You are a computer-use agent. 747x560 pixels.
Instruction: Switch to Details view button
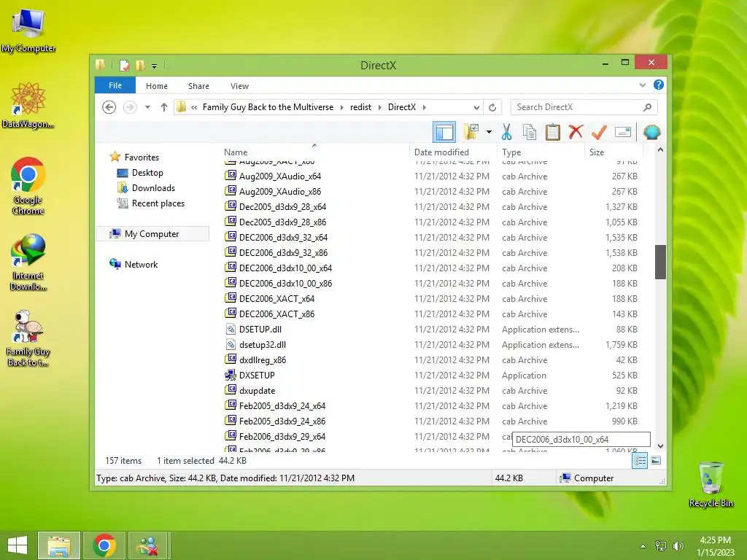pos(639,460)
